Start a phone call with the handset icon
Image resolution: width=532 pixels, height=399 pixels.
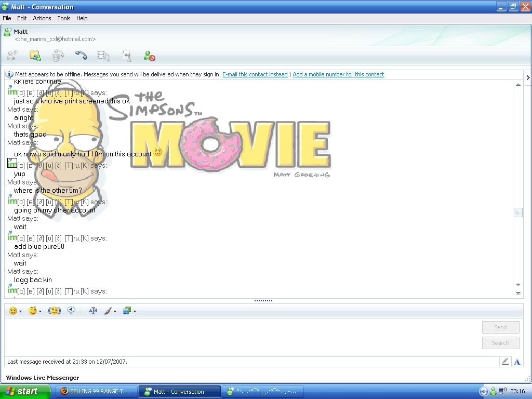pyautogui.click(x=81, y=55)
